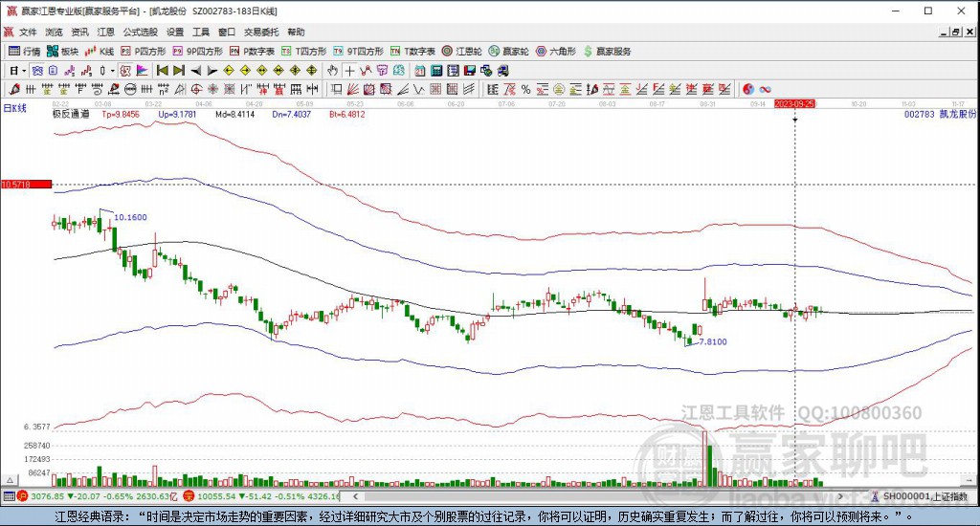Click the 2023-09-25 date marker

(795, 103)
